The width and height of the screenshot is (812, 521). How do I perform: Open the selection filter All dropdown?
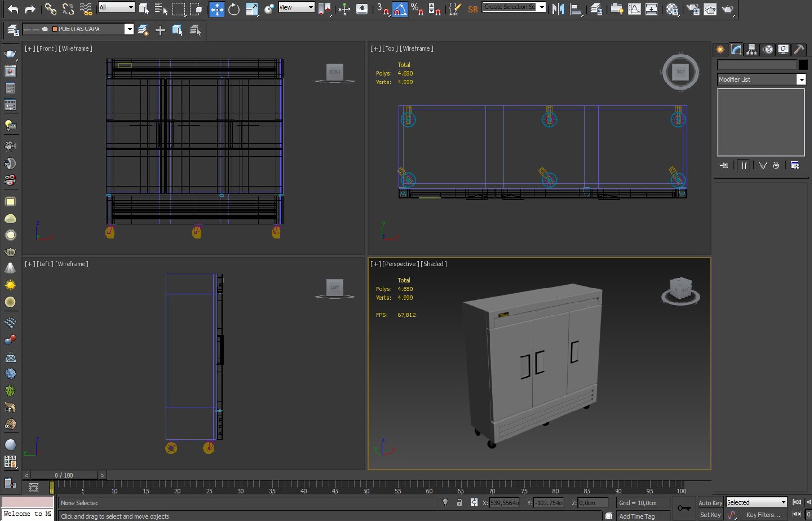tap(116, 7)
